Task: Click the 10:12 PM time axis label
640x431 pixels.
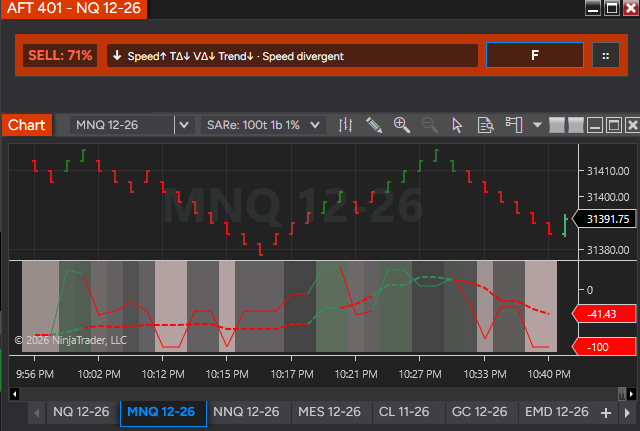Action: [x=163, y=374]
